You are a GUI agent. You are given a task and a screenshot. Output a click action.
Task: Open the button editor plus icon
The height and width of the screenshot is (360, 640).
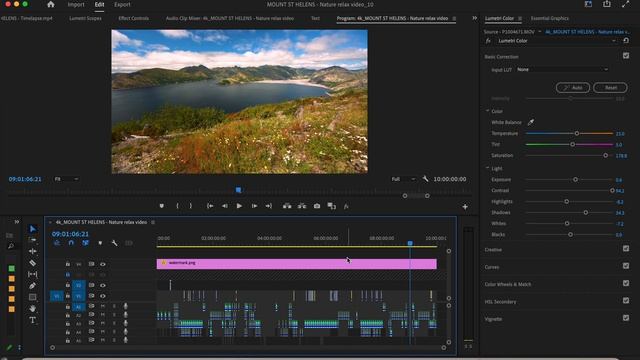[x=465, y=207]
